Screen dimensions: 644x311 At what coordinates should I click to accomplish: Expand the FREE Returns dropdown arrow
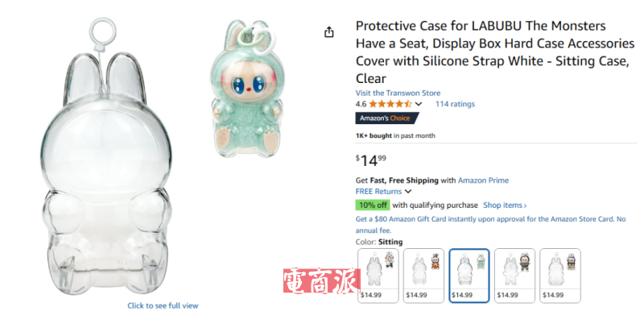point(408,192)
